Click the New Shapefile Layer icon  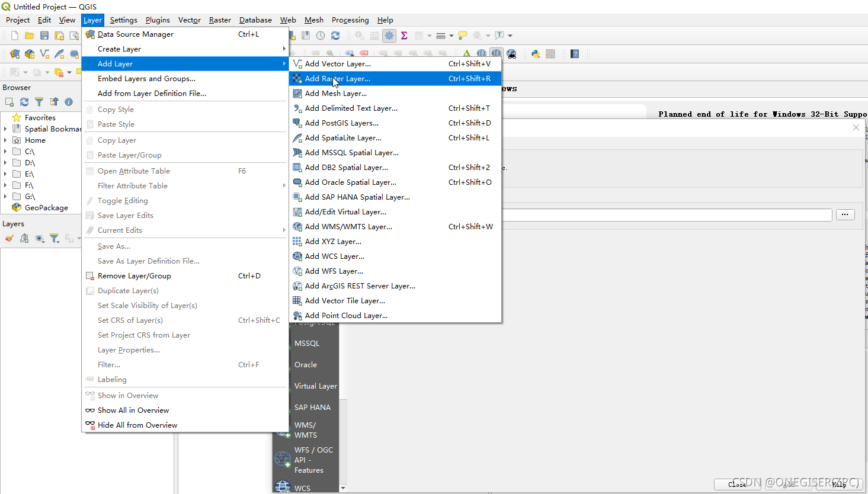(x=44, y=54)
